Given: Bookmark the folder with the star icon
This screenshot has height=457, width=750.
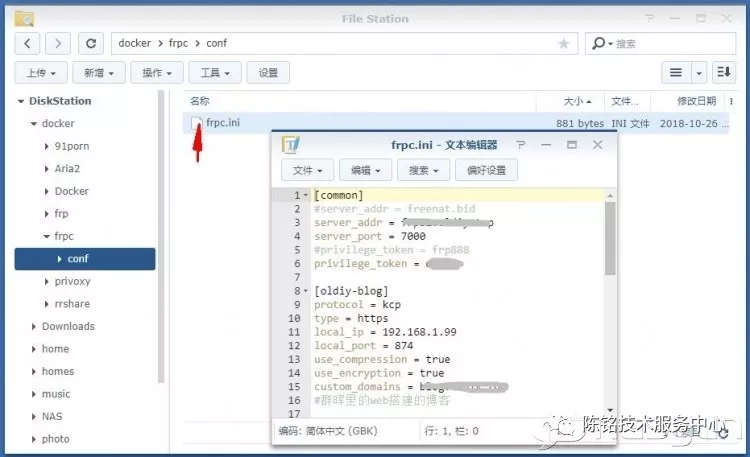Looking at the screenshot, I should (563, 44).
